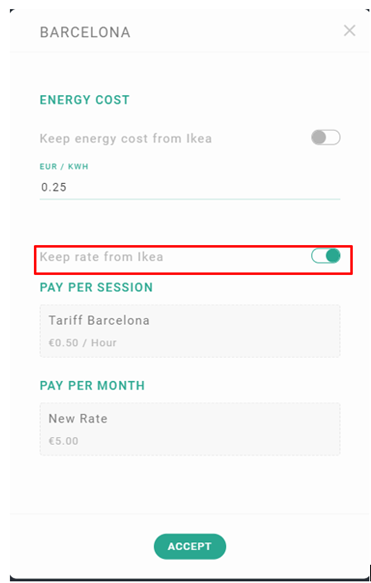
Task: Select the New Rate monthly card
Action: click(x=190, y=429)
